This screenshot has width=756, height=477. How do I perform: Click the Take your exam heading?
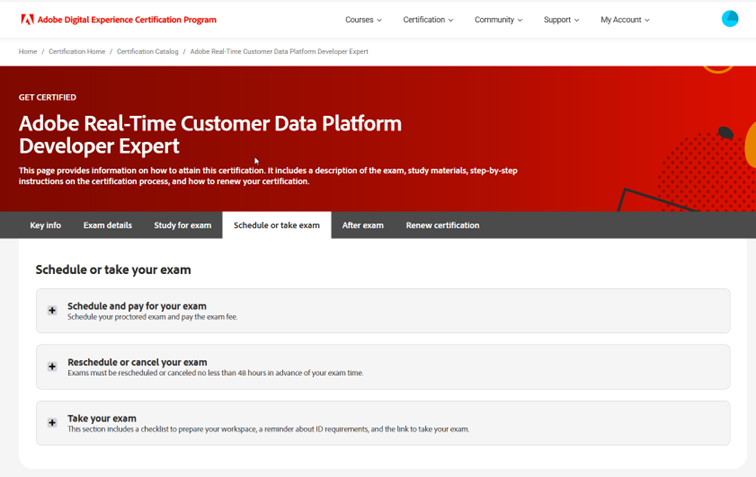point(102,418)
